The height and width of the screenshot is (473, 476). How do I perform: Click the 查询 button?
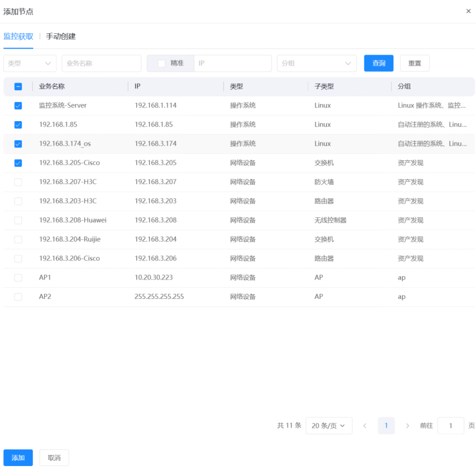[x=379, y=63]
